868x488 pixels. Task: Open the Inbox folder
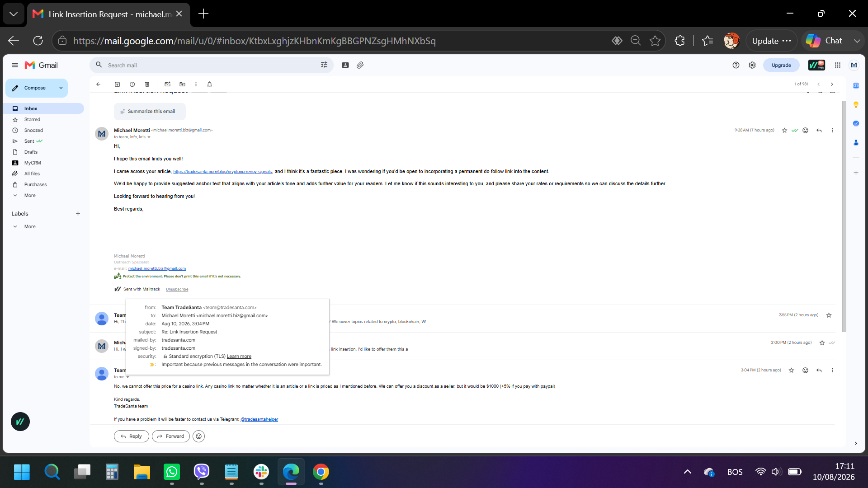(x=45, y=109)
